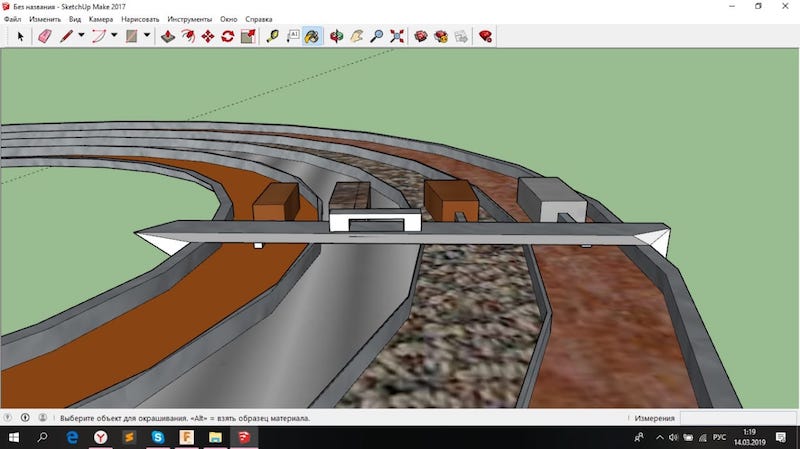Open SketchUp from the taskbar
The image size is (800, 449).
(x=244, y=438)
